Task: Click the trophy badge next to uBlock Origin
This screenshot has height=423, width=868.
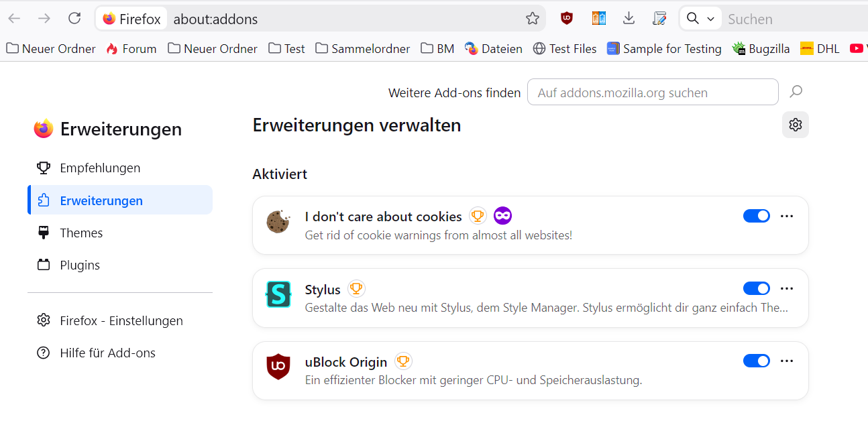Action: click(403, 361)
